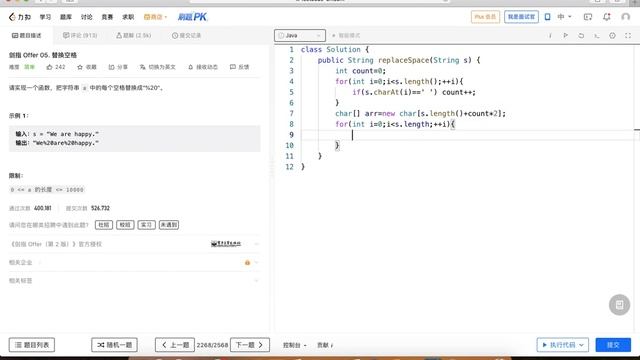Select the 校招 answer button
This screenshot has width=640, height=360.
(125, 224)
